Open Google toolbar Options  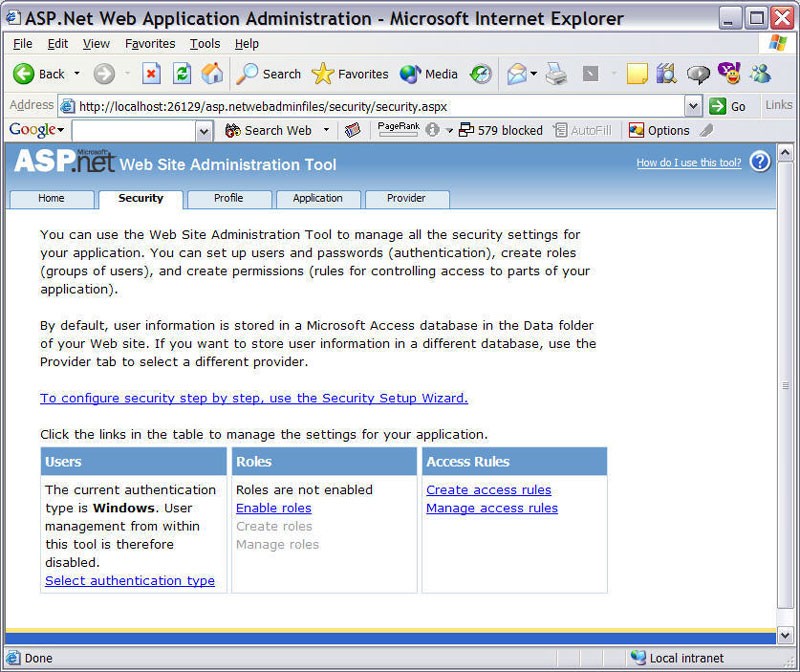659,131
